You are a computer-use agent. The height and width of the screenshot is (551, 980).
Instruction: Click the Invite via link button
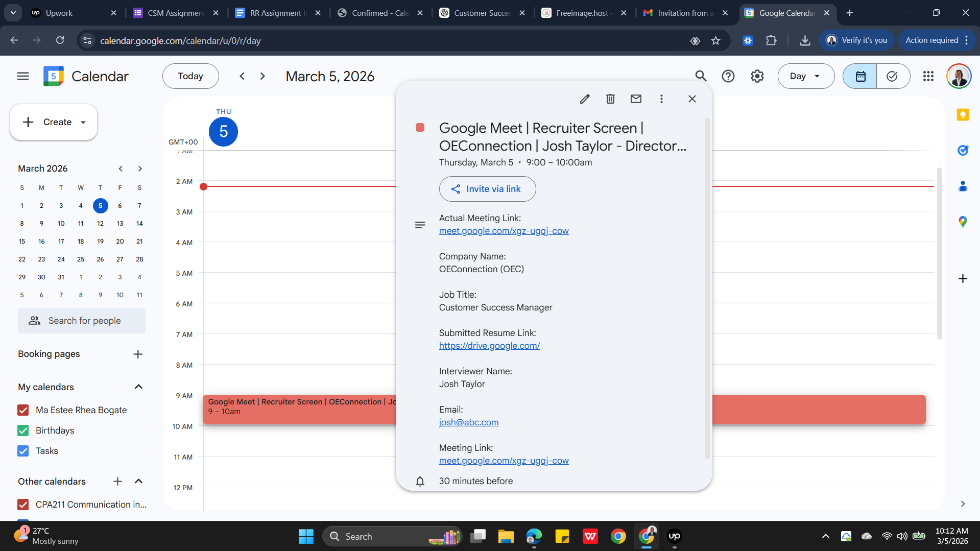tap(487, 189)
